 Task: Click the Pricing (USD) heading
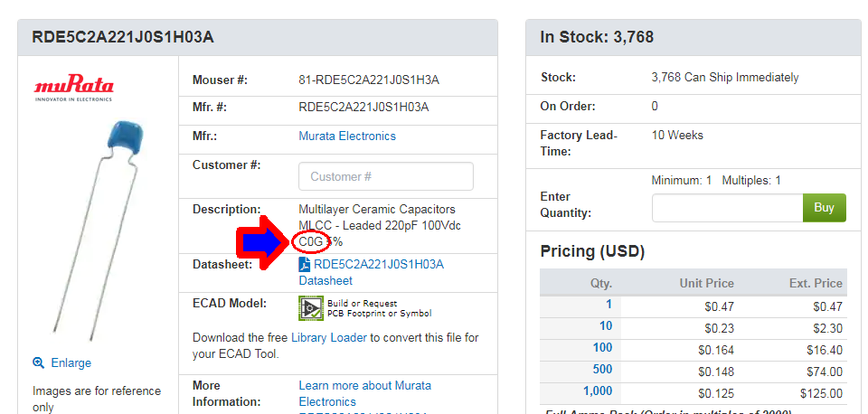click(x=592, y=252)
